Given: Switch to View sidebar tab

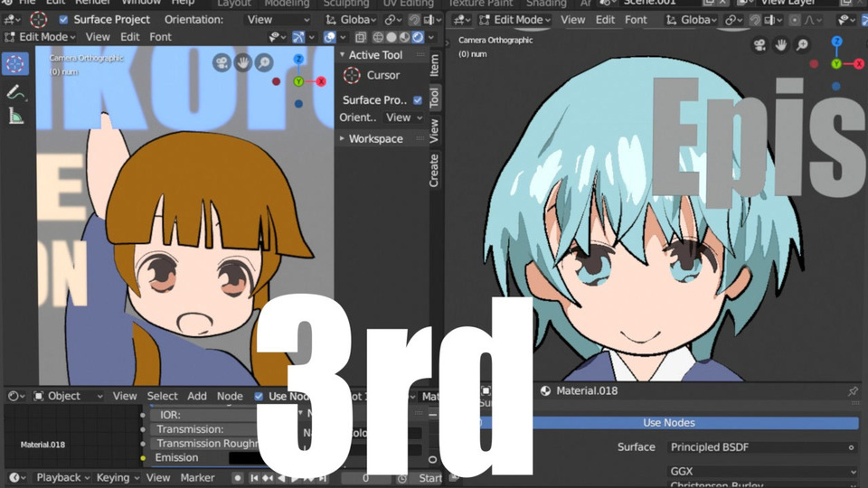Looking at the screenshot, I should (435, 130).
